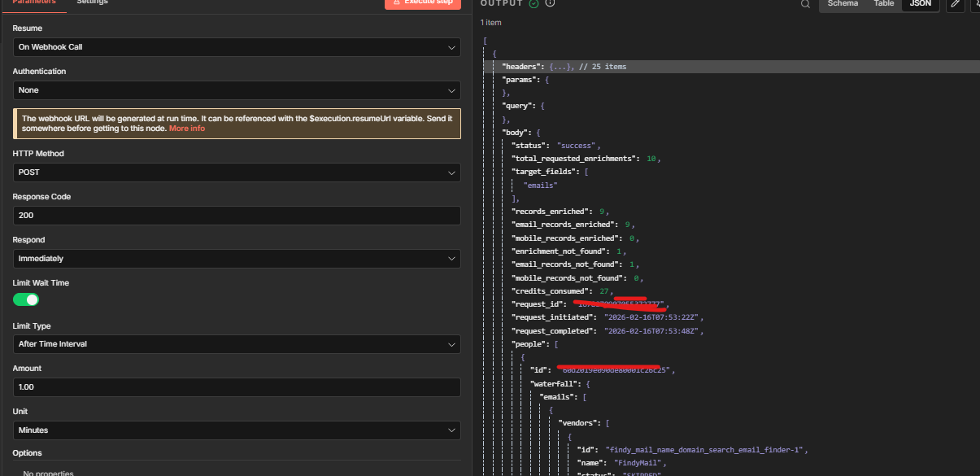This screenshot has width=980, height=476.
Task: Open the Unit dropdown showing Minutes
Action: (x=236, y=430)
